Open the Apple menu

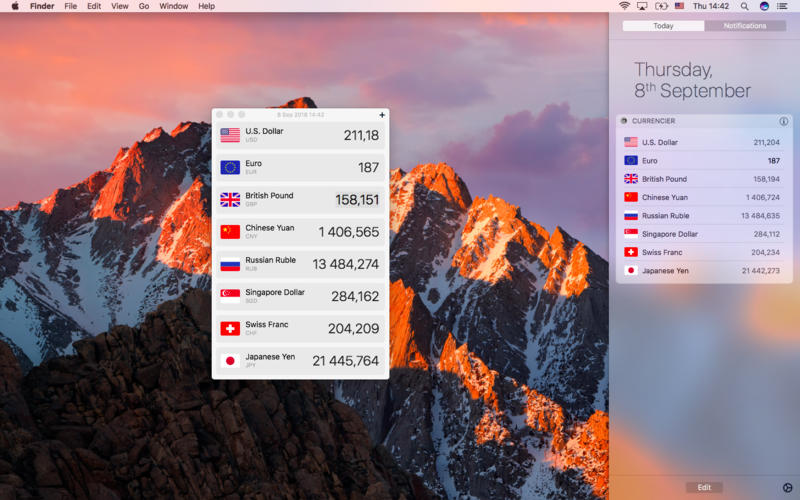[x=14, y=6]
